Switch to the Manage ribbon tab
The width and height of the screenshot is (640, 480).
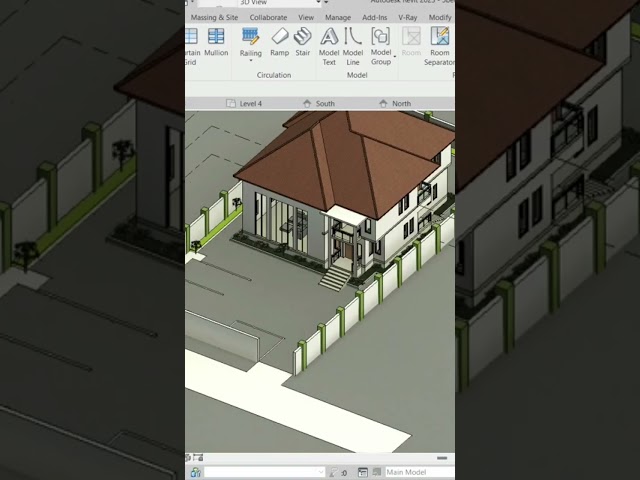pyautogui.click(x=338, y=18)
